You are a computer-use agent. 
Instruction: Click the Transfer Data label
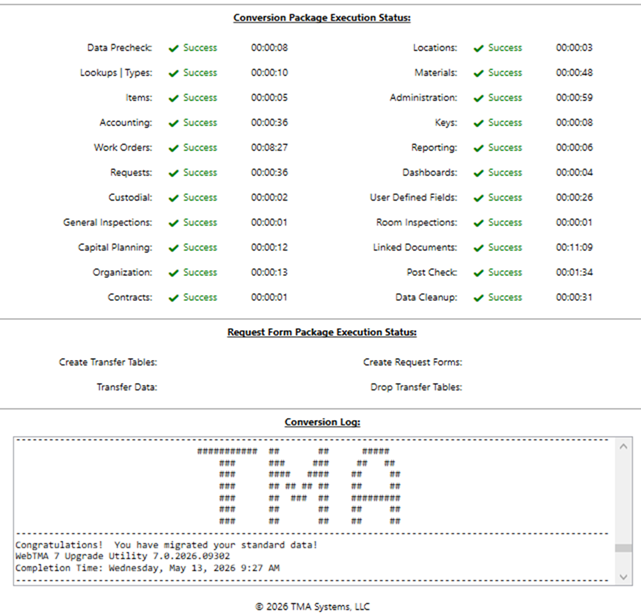(127, 387)
